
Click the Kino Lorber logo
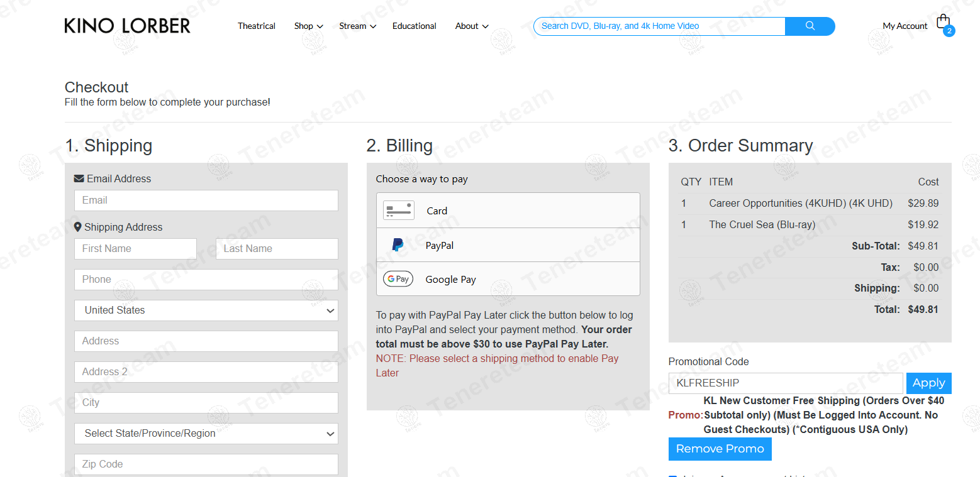[127, 26]
